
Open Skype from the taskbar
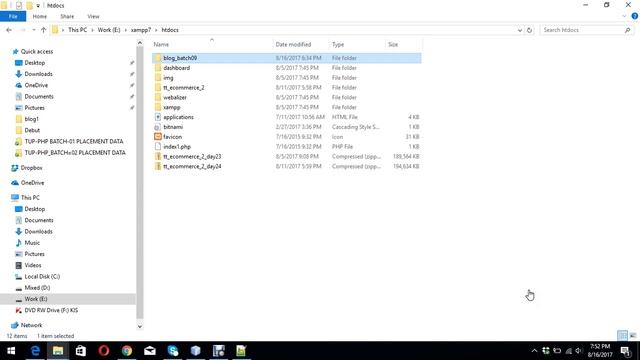(173, 351)
